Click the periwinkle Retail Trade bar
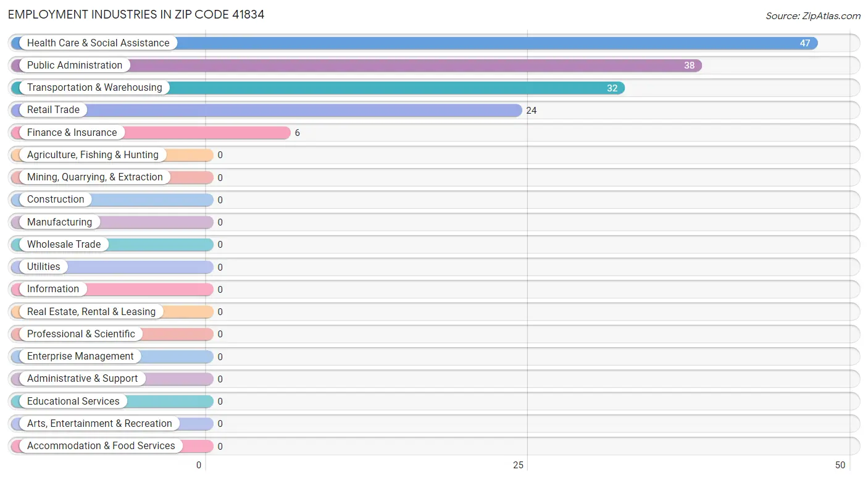This screenshot has height=480, width=868. click(267, 110)
